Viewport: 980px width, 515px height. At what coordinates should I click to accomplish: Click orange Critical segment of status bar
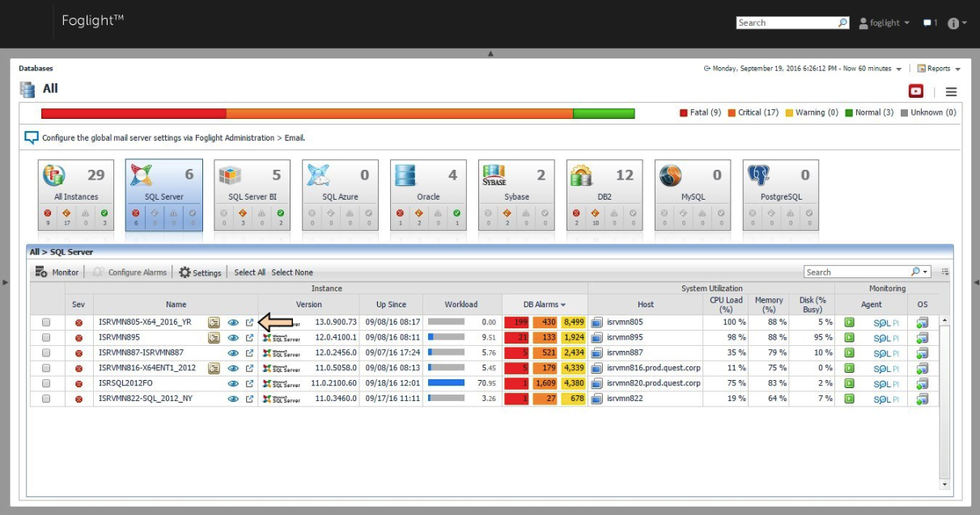click(400, 113)
